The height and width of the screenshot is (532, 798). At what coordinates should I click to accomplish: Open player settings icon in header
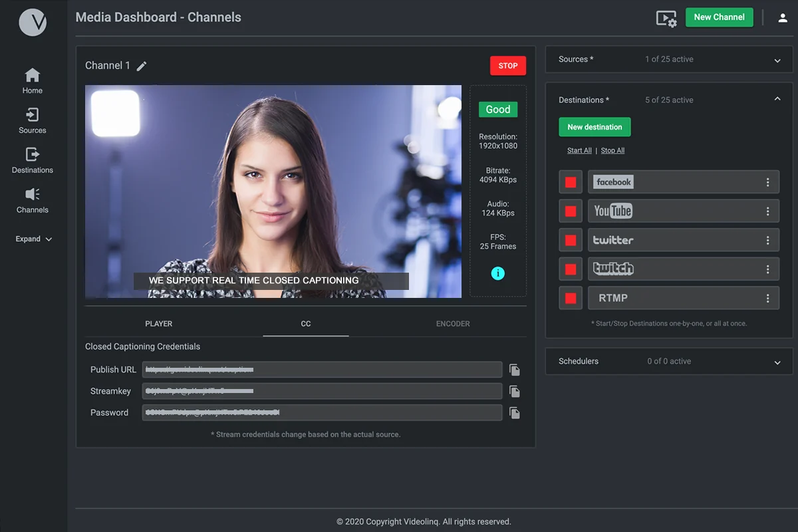pos(666,18)
